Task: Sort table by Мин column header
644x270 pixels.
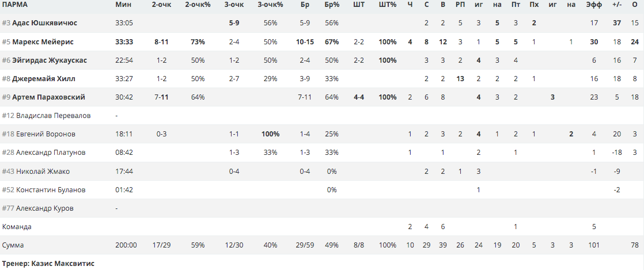Action: (x=123, y=5)
